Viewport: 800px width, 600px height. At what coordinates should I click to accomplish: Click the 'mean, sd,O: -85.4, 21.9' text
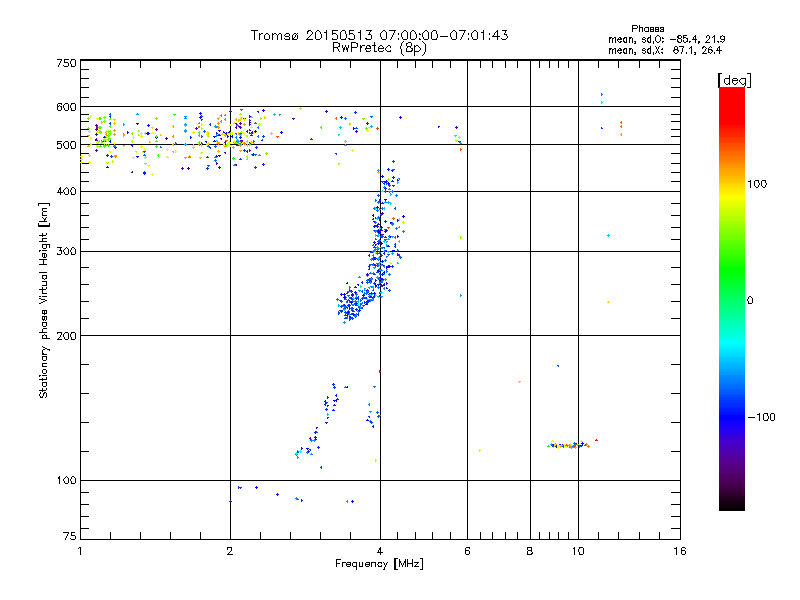point(666,39)
